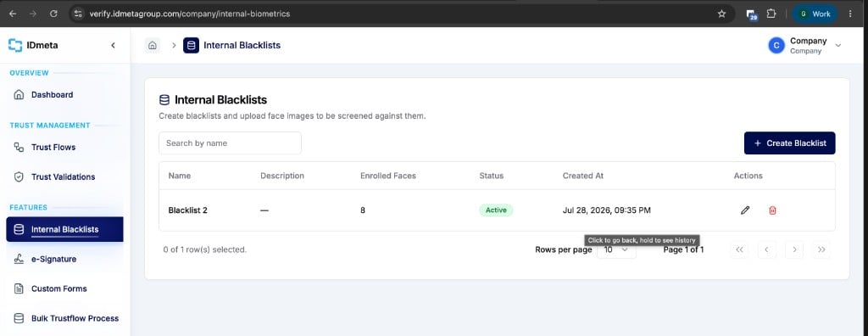Click the Create Blacklist button

[x=789, y=143]
